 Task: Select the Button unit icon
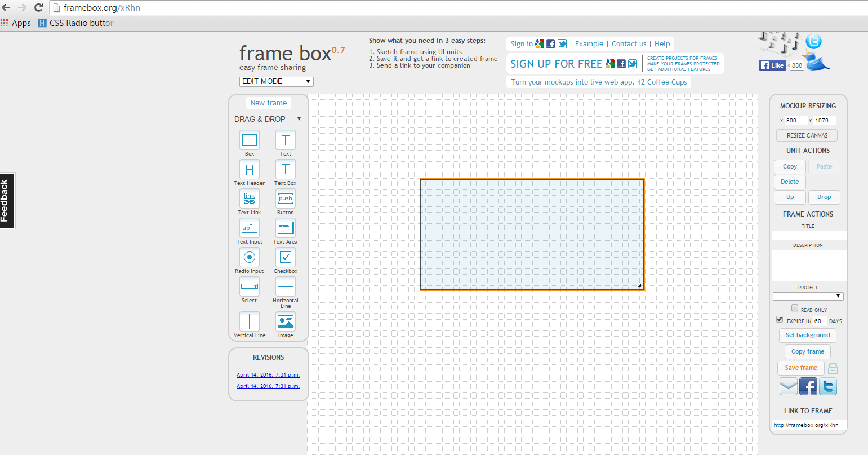pyautogui.click(x=285, y=198)
